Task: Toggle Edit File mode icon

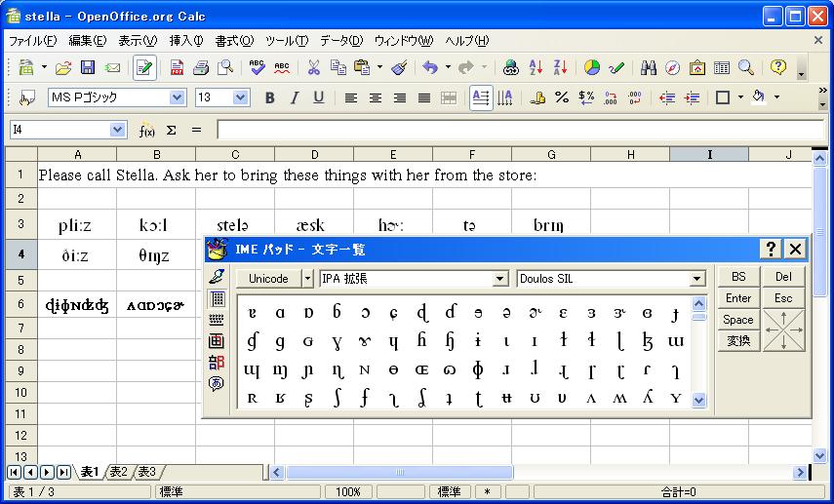Action: 144,67
